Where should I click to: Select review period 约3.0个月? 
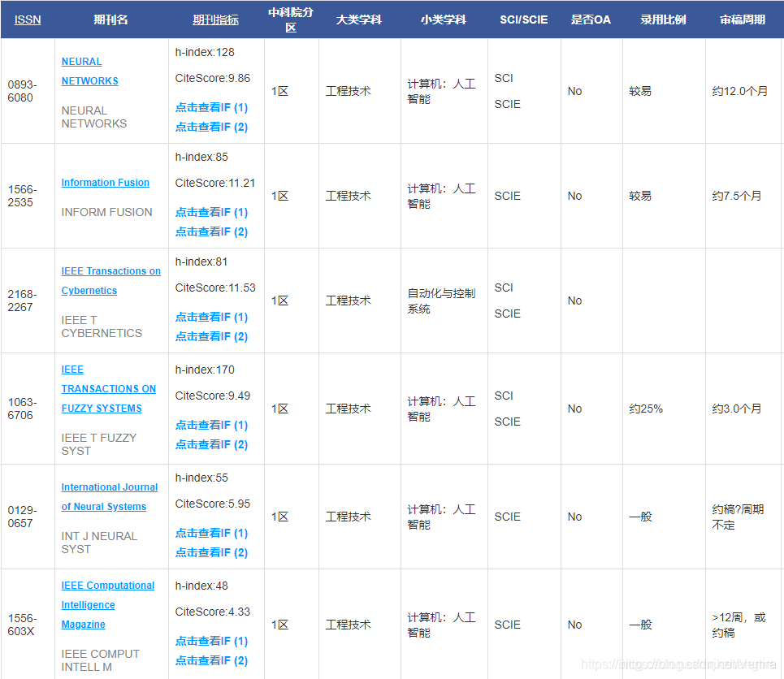(737, 409)
